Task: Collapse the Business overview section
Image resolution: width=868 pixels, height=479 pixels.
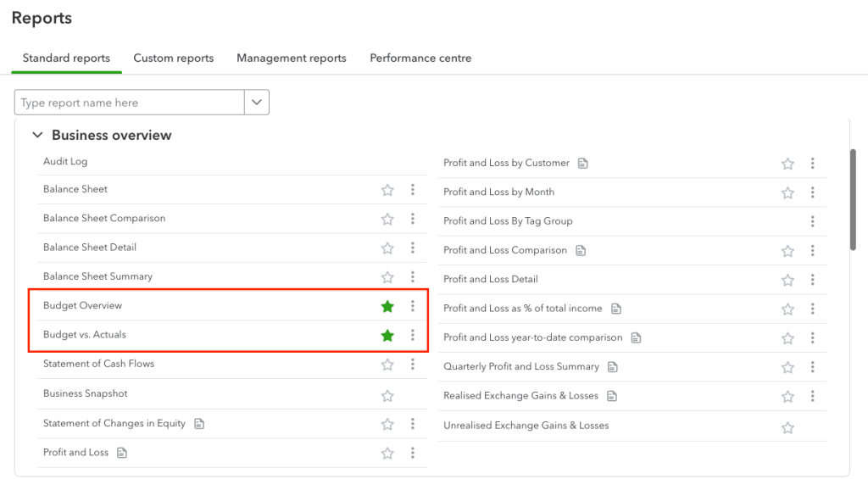Action: pos(37,135)
